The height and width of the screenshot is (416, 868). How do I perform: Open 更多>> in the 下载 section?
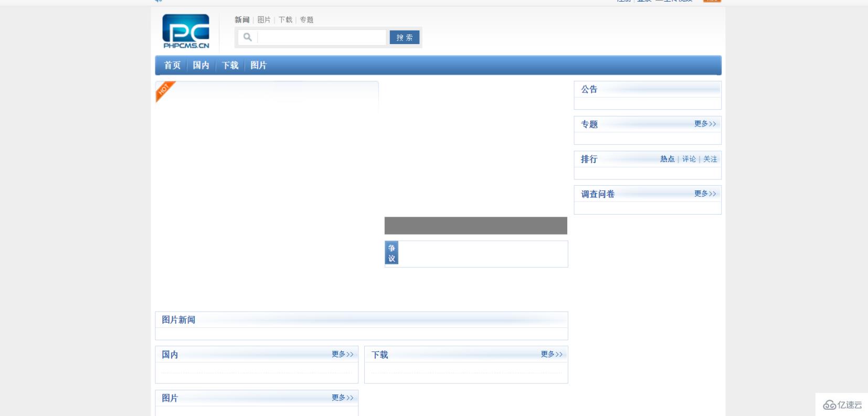[x=552, y=354]
